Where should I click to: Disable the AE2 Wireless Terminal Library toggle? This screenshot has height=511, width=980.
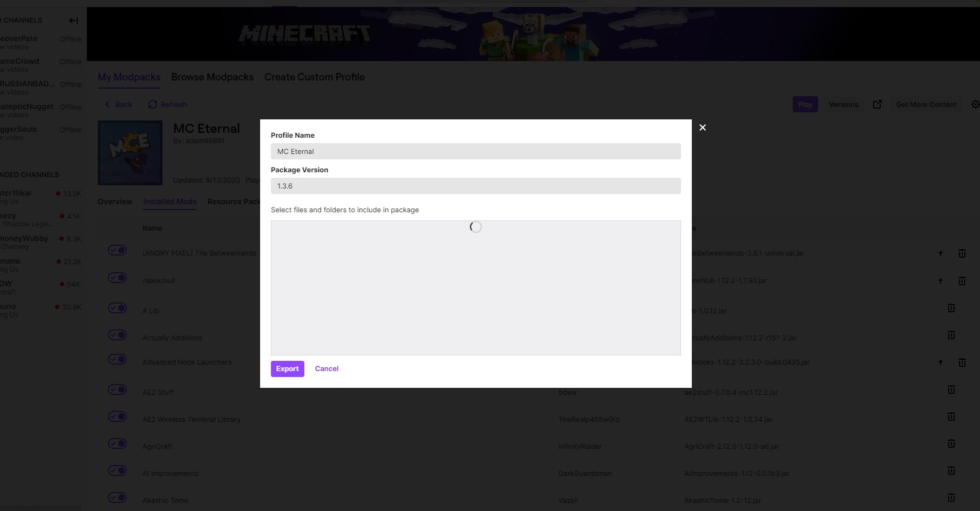[117, 416]
